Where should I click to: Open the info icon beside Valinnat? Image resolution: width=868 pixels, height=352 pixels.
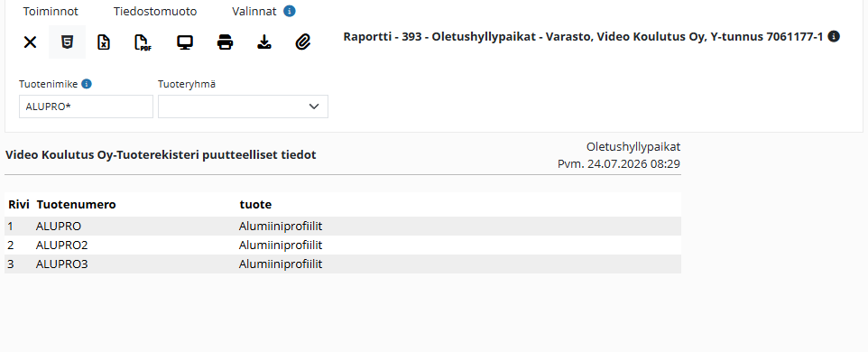(x=289, y=11)
